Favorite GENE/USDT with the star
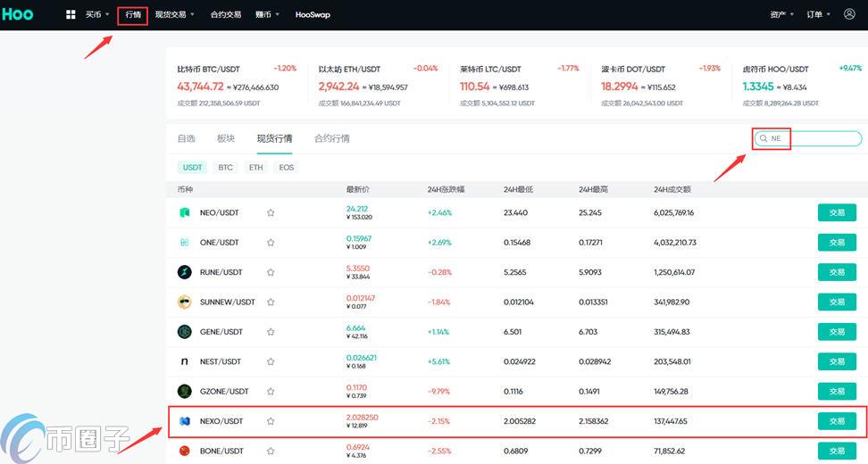This screenshot has width=868, height=464. 271,332
